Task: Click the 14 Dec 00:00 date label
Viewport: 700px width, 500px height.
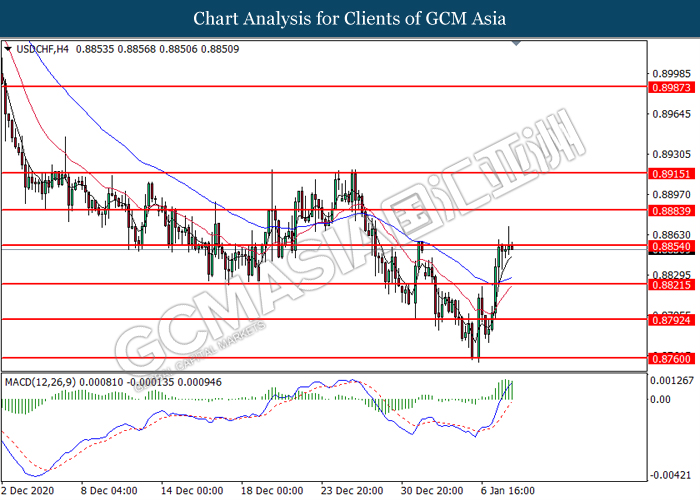Action: 192,491
